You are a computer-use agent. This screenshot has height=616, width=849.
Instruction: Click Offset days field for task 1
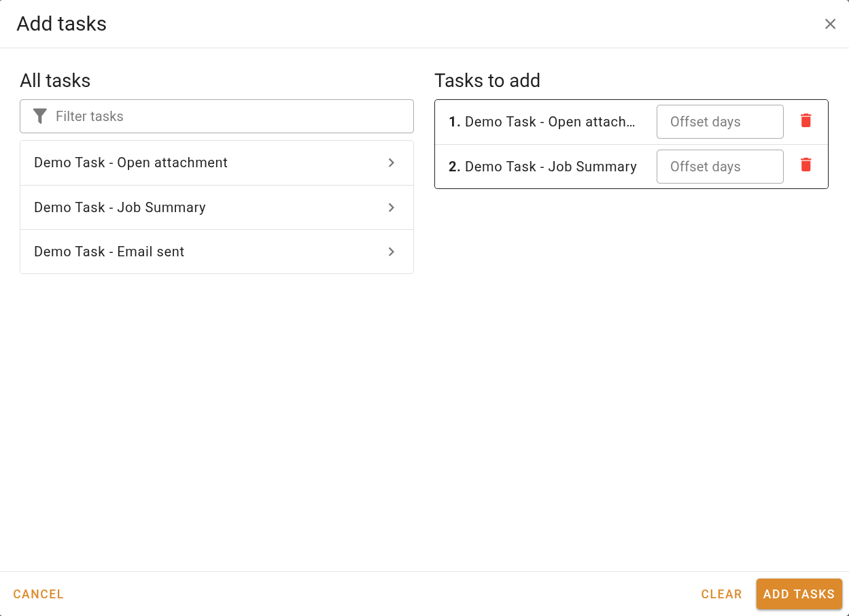coord(720,122)
